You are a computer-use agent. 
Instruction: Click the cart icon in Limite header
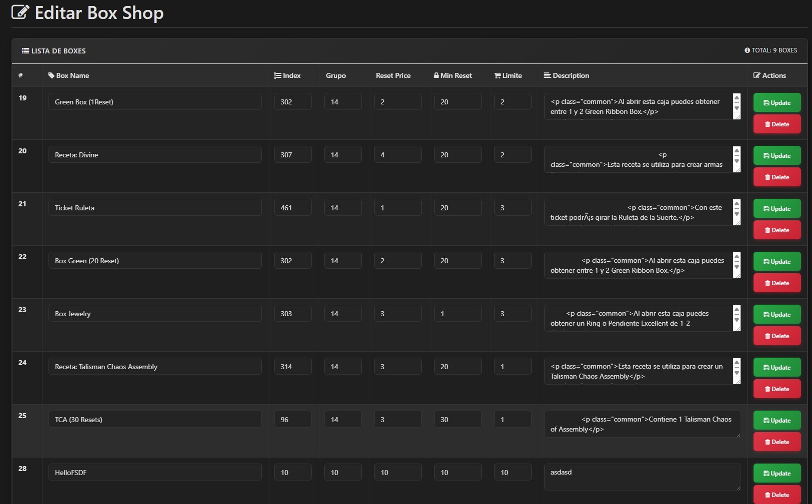(497, 75)
